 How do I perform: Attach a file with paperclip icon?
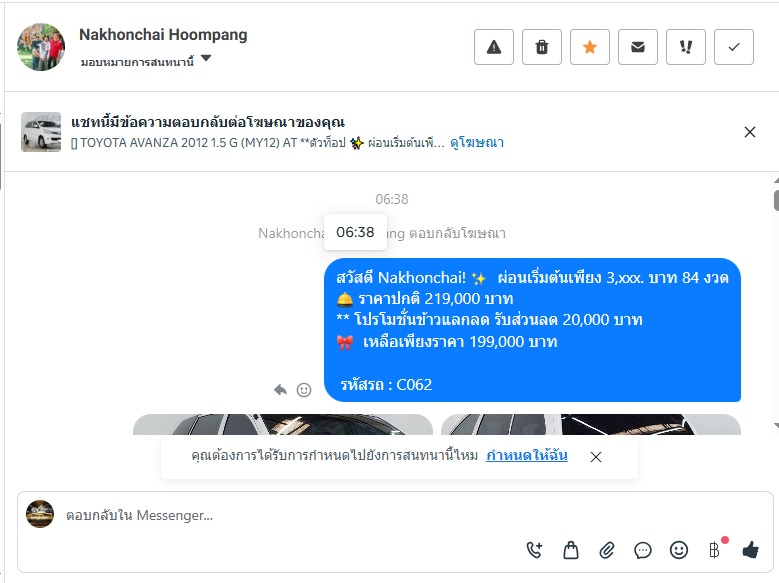(607, 550)
